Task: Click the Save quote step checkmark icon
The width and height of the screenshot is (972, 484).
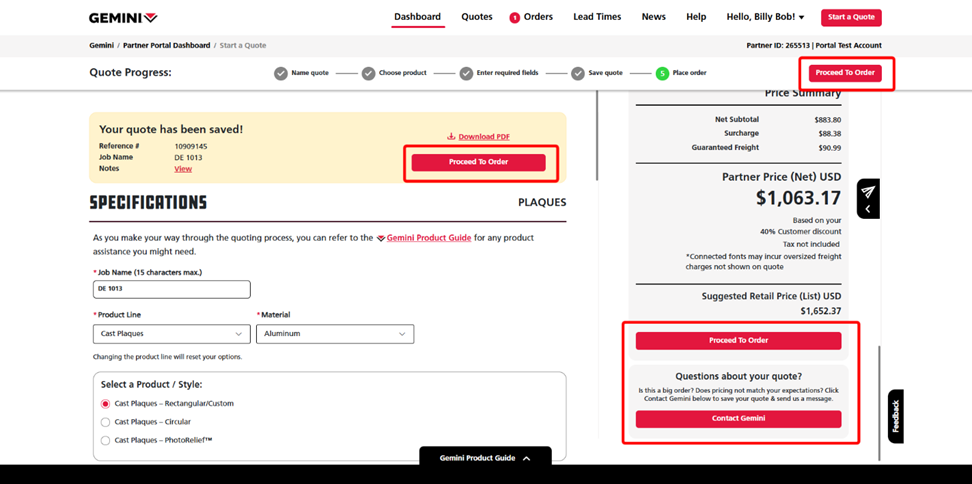Action: pos(578,73)
